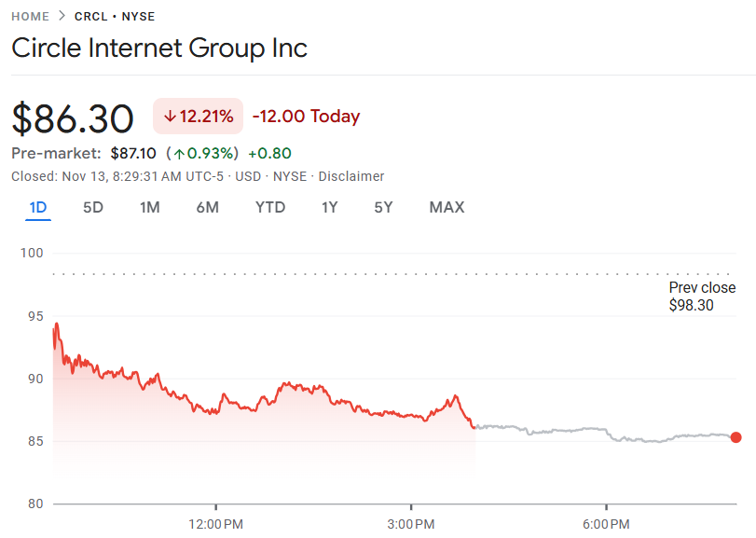Click the pre-market price $87.10

133,153
